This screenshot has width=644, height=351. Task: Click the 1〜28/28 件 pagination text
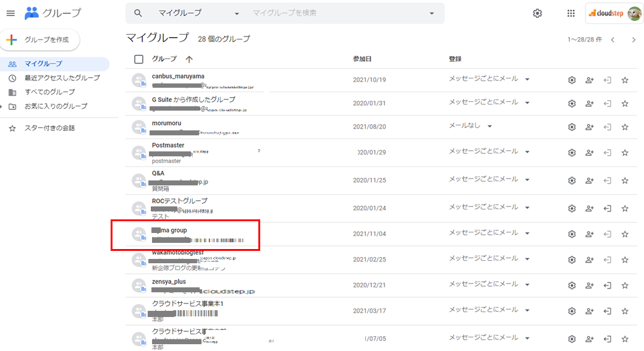pyautogui.click(x=585, y=40)
